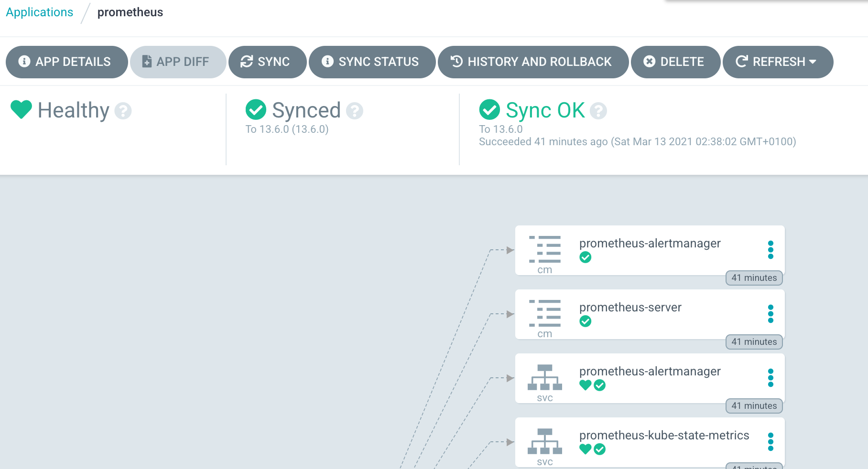
Task: Open menu for prometheus-alertmanager cm node
Action: click(x=770, y=250)
